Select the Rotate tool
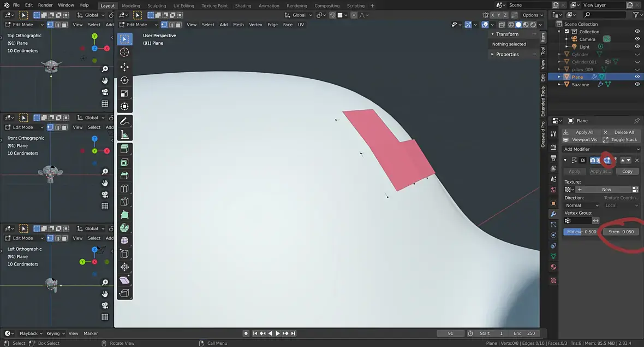This screenshot has width=644, height=347. pos(124,80)
